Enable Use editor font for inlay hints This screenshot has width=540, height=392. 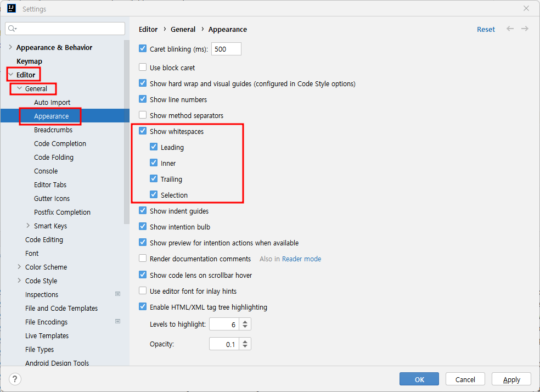pos(143,290)
